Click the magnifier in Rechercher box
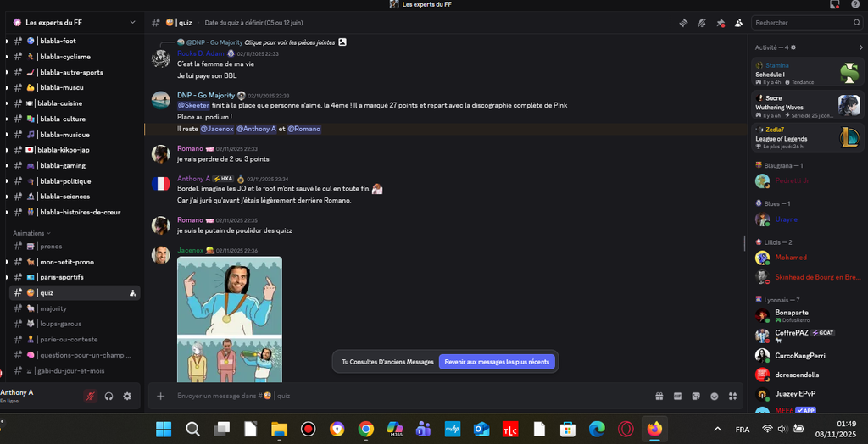The width and height of the screenshot is (868, 444). [856, 23]
